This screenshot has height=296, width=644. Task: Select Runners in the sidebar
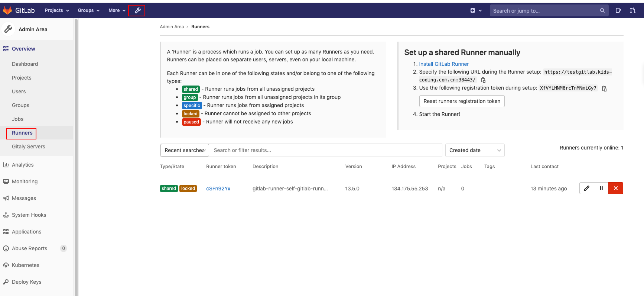22,133
